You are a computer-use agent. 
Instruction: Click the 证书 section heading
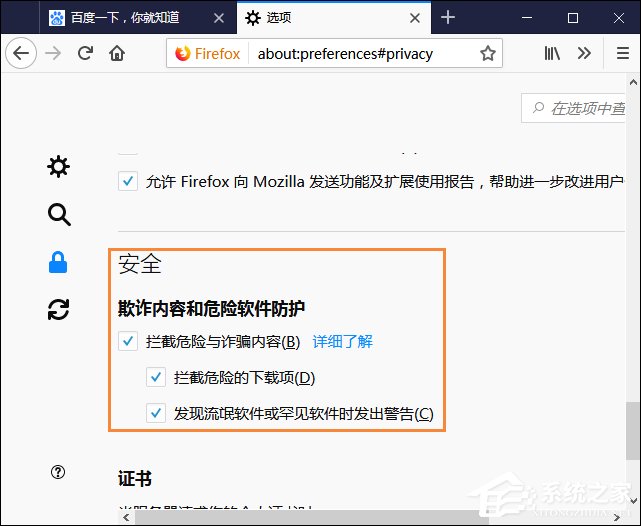pos(135,478)
